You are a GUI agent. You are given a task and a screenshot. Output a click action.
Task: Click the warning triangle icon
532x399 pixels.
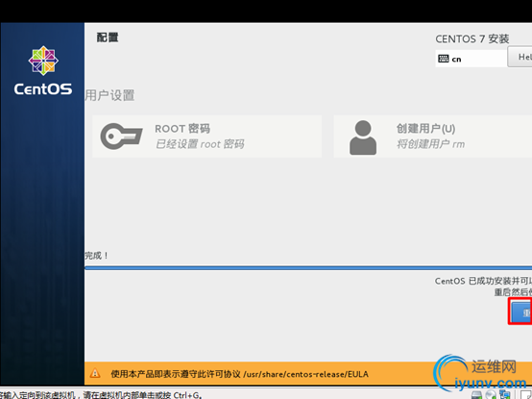(95, 374)
